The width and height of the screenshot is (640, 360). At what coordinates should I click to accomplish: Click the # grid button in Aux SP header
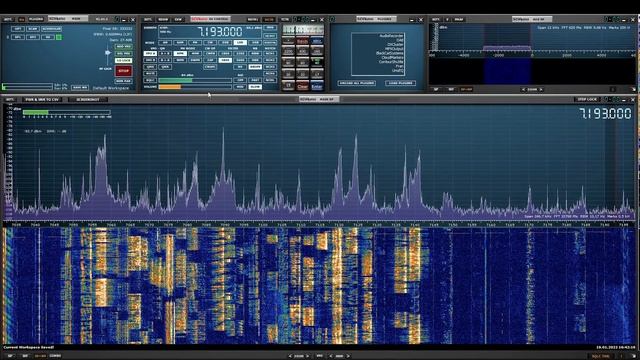pyautogui.click(x=447, y=19)
